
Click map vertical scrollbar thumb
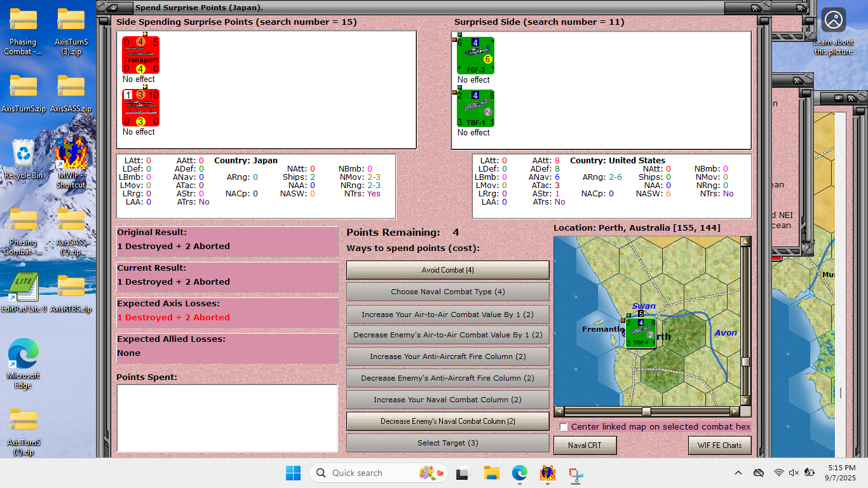coord(746,362)
